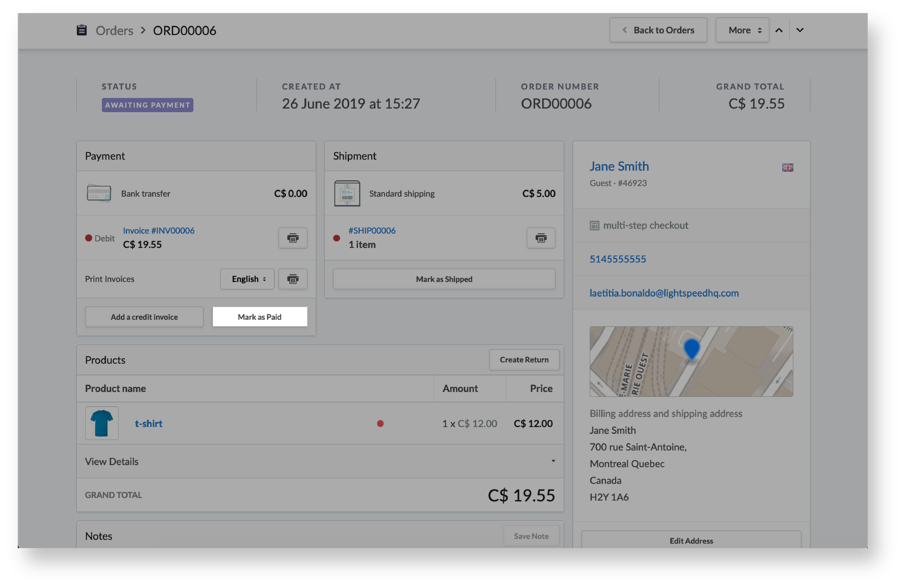Click the ORD00006 breadcrumb title
Viewport: 903px width, 588px height.
tap(184, 30)
